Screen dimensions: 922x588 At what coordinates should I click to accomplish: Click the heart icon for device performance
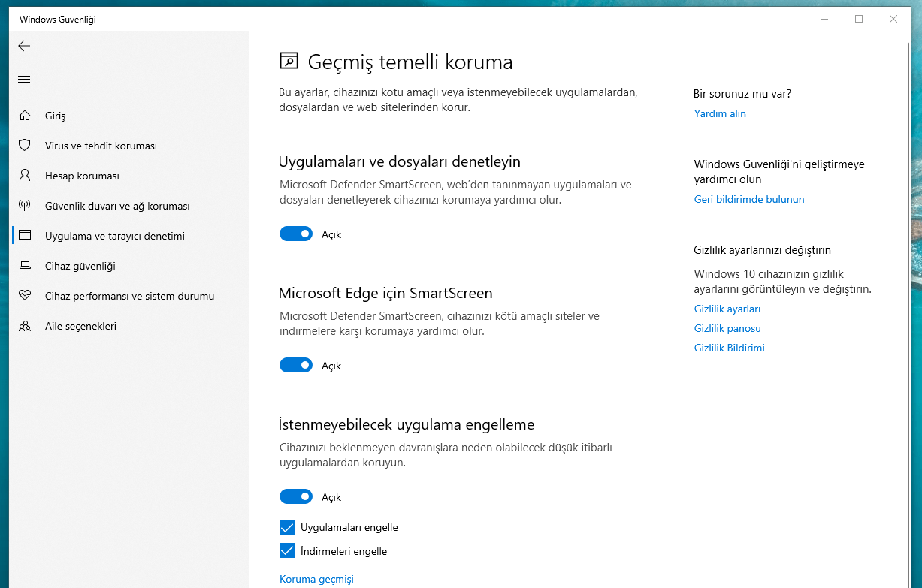pyautogui.click(x=25, y=296)
